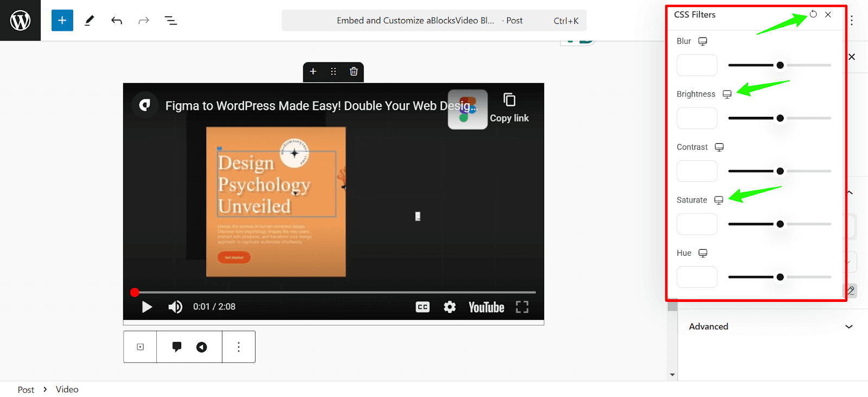Click the video progress bar
Image resolution: width=868 pixels, height=397 pixels.
click(x=335, y=292)
